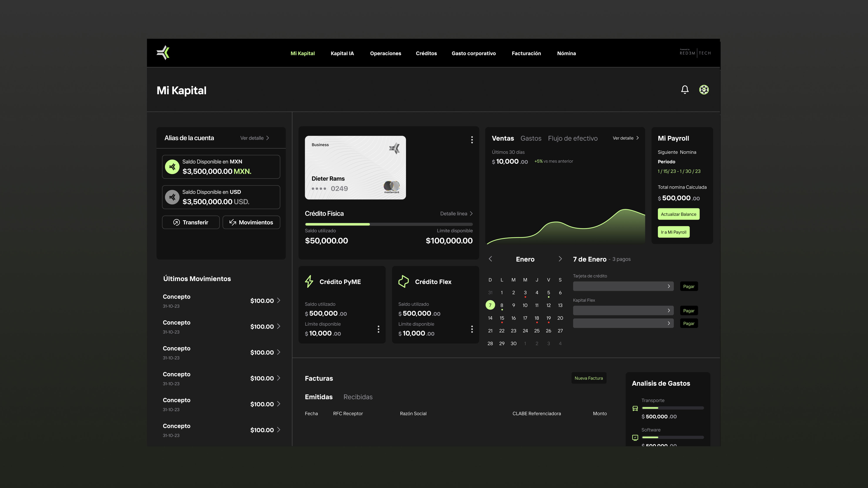Expand first Kapital Flex payment row
Screen dimensions: 868x488
point(623,311)
